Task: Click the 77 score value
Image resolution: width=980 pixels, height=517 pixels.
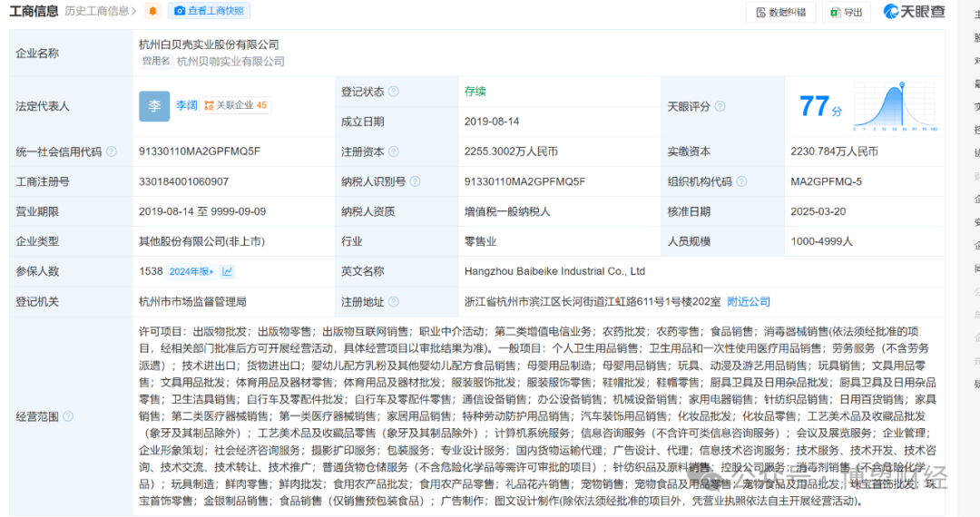Action: coord(815,106)
